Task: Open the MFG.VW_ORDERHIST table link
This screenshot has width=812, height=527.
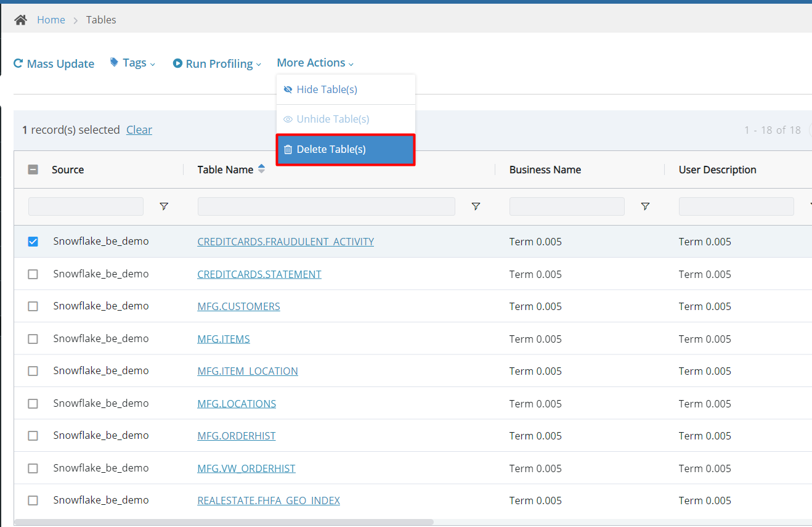Action: click(x=246, y=468)
